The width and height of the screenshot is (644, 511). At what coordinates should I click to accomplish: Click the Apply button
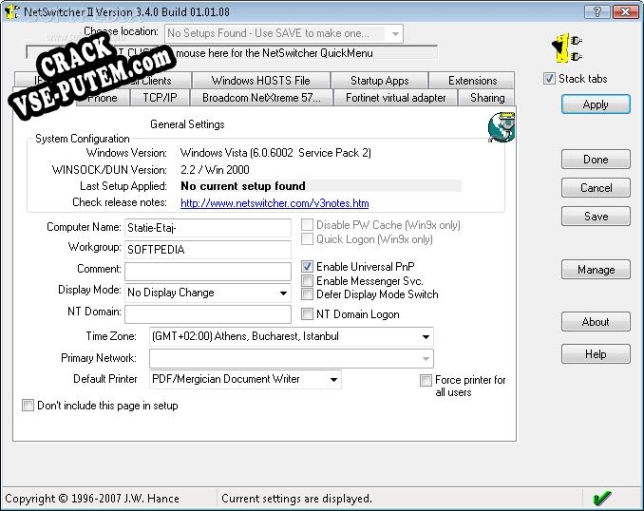click(596, 104)
